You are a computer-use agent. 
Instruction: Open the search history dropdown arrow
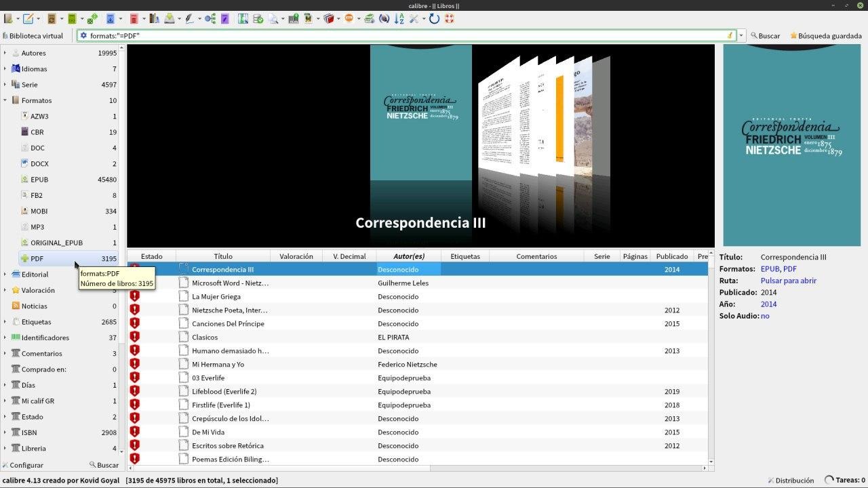click(x=742, y=35)
